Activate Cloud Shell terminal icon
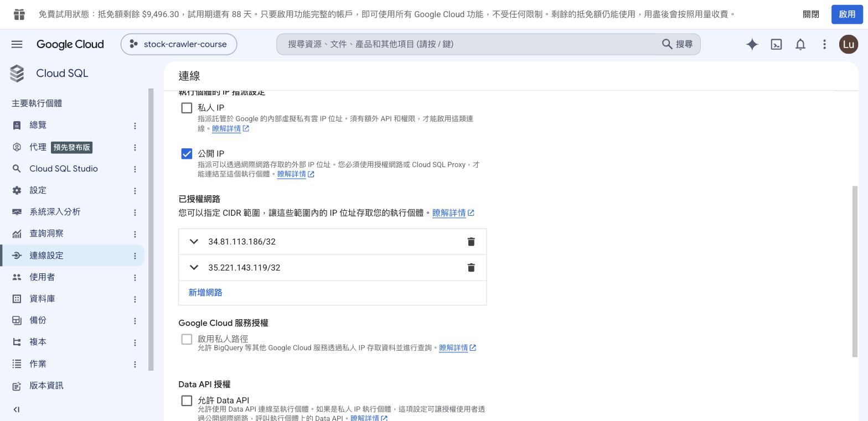Viewport: 868px width, 421px height. pos(776,44)
